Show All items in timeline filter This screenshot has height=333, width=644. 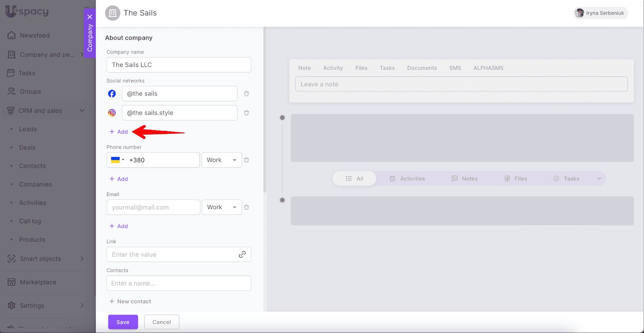354,179
